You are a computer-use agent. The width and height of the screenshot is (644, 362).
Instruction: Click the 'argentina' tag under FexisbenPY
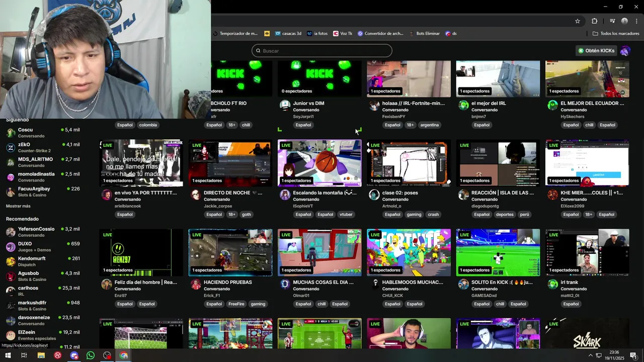tap(430, 125)
